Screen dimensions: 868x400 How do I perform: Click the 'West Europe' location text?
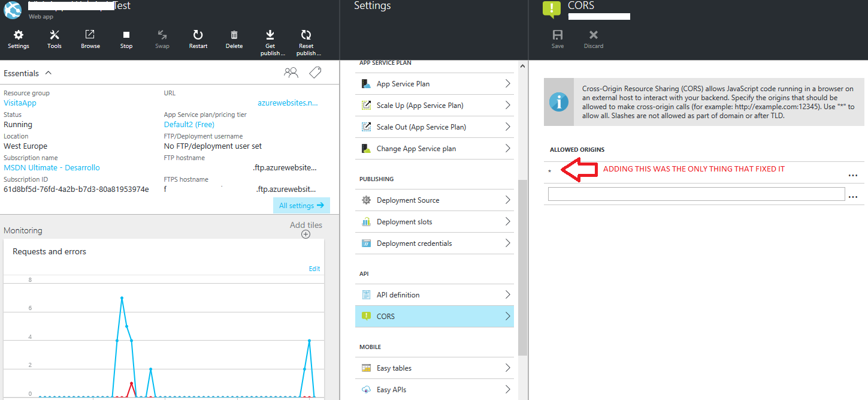[x=25, y=146]
